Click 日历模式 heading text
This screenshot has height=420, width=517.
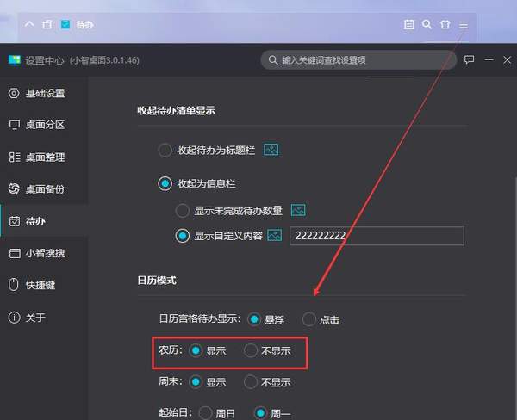click(x=157, y=281)
